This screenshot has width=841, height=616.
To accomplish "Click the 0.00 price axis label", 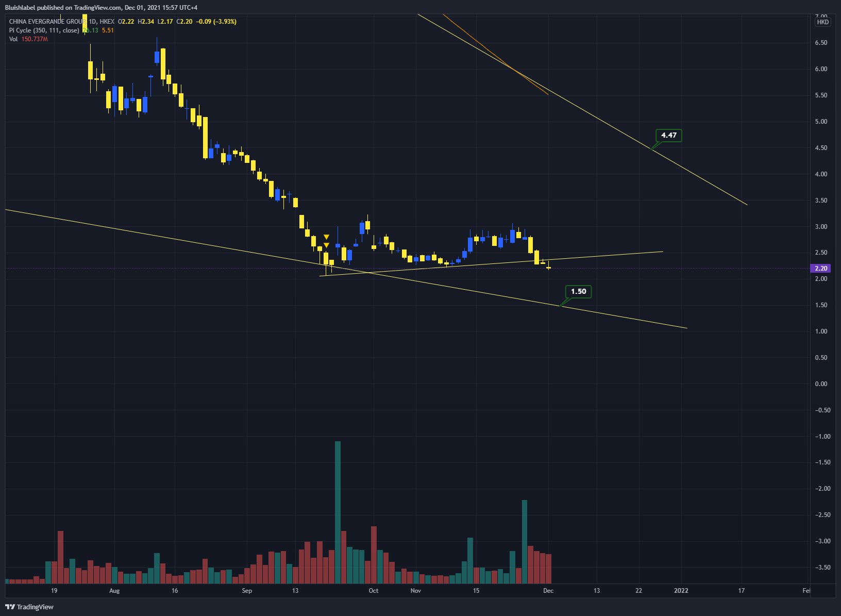I will [x=821, y=384].
